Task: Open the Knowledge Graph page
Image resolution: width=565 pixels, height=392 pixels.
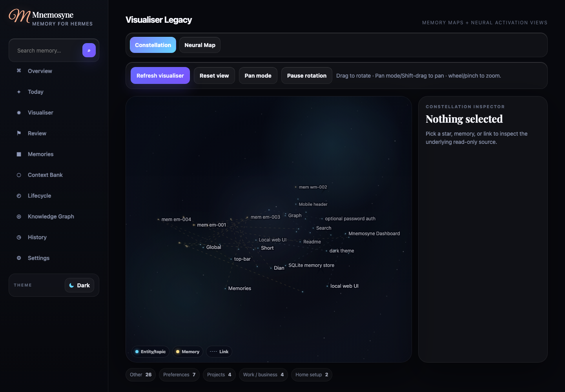Action: tap(54, 216)
